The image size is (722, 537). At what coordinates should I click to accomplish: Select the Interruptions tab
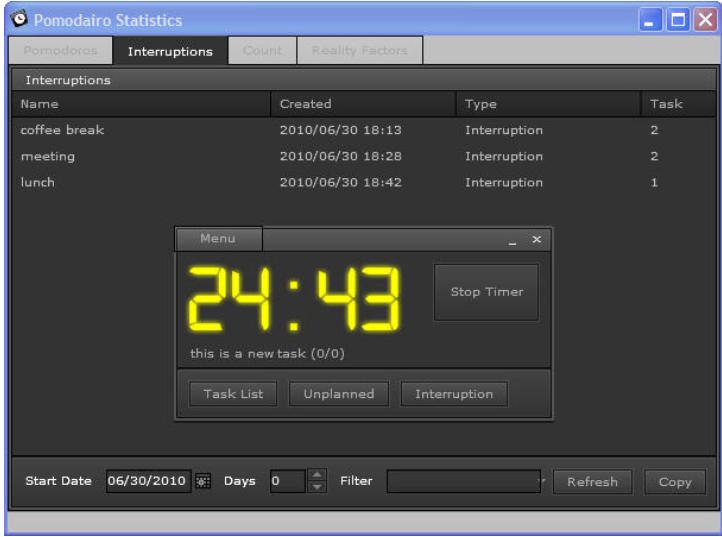pos(170,51)
